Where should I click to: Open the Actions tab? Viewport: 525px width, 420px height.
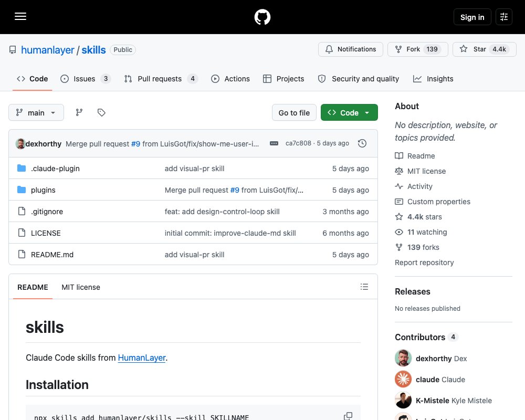click(x=230, y=79)
